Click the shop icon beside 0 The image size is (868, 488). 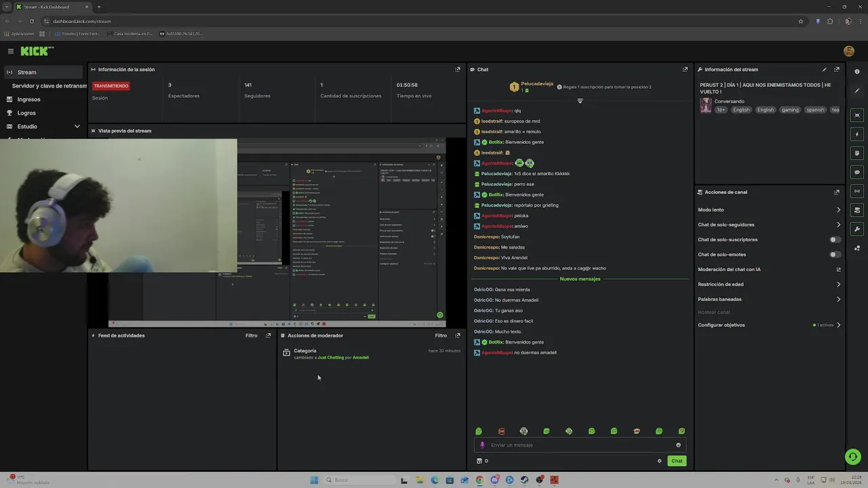479,461
